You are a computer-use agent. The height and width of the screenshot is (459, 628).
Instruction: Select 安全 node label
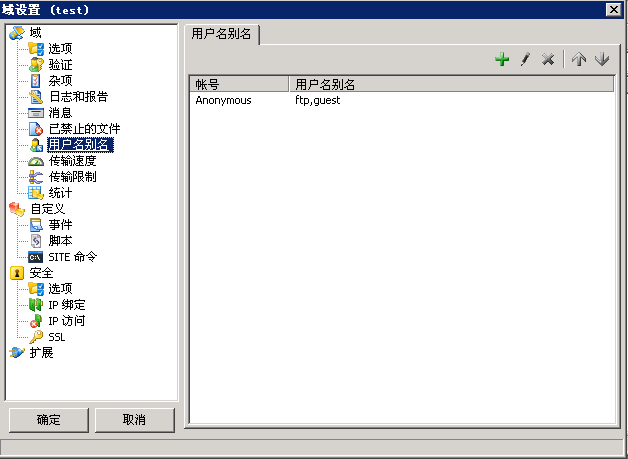pos(41,273)
